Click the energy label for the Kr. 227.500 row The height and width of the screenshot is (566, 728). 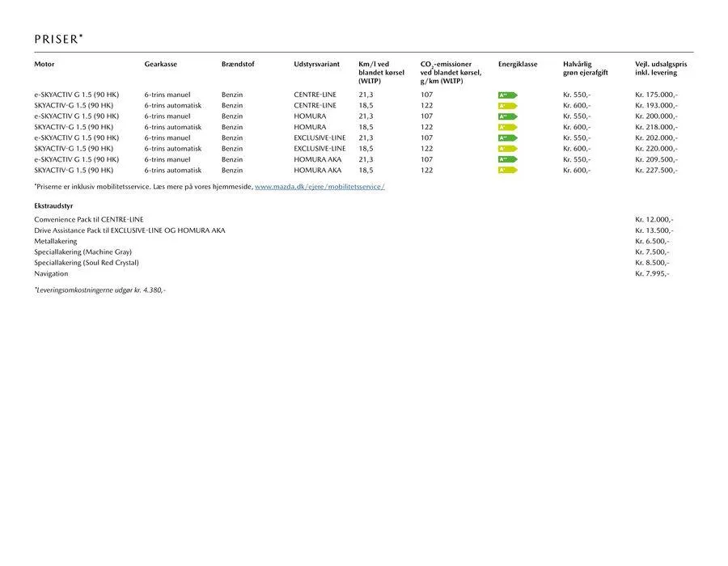506,170
